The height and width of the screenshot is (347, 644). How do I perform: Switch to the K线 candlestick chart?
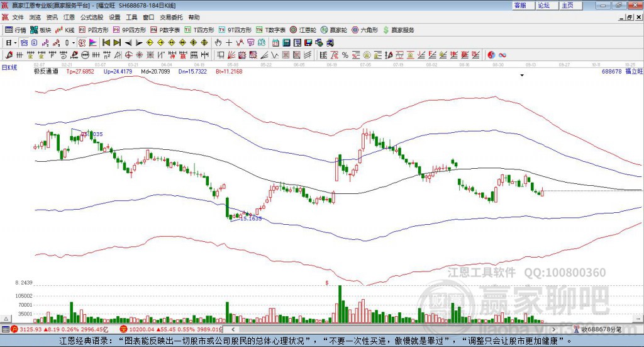pos(65,30)
